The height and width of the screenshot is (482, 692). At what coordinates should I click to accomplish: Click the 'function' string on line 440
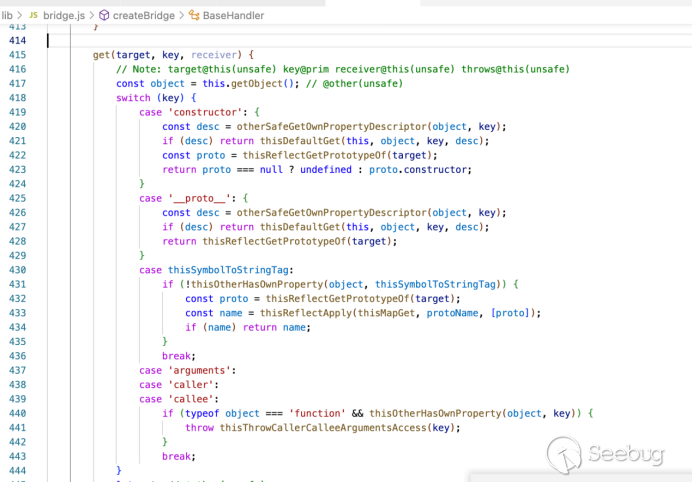click(x=317, y=414)
